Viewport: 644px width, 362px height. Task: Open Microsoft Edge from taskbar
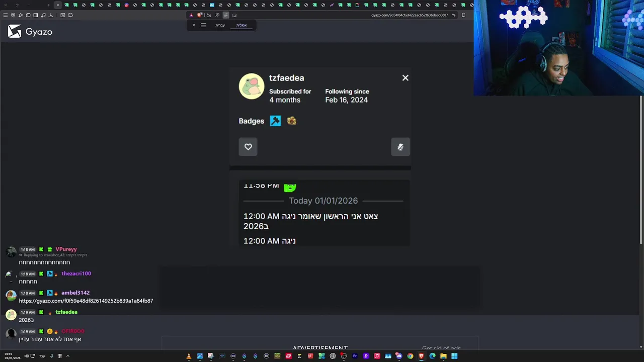[432, 356]
